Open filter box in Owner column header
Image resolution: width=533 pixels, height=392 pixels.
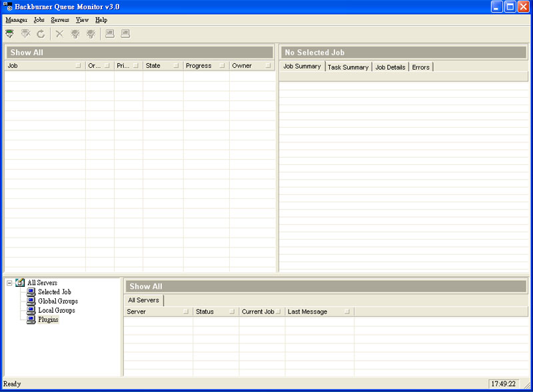(268, 66)
